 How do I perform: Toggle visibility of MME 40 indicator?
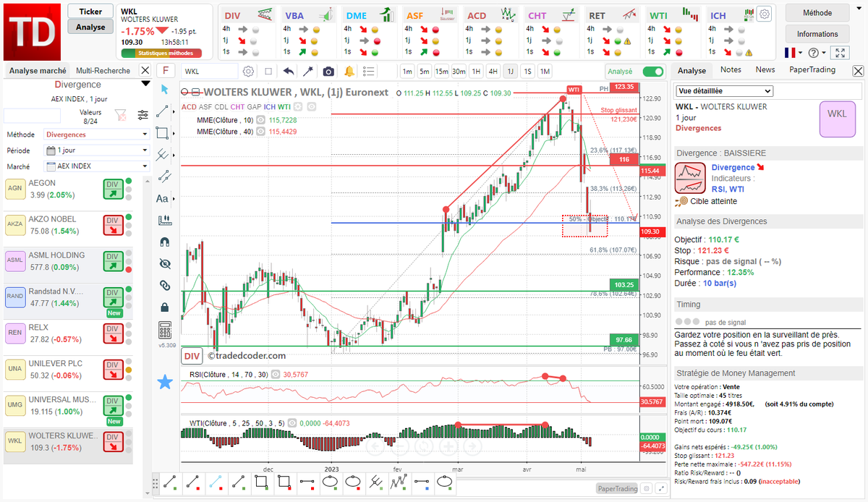click(260, 131)
